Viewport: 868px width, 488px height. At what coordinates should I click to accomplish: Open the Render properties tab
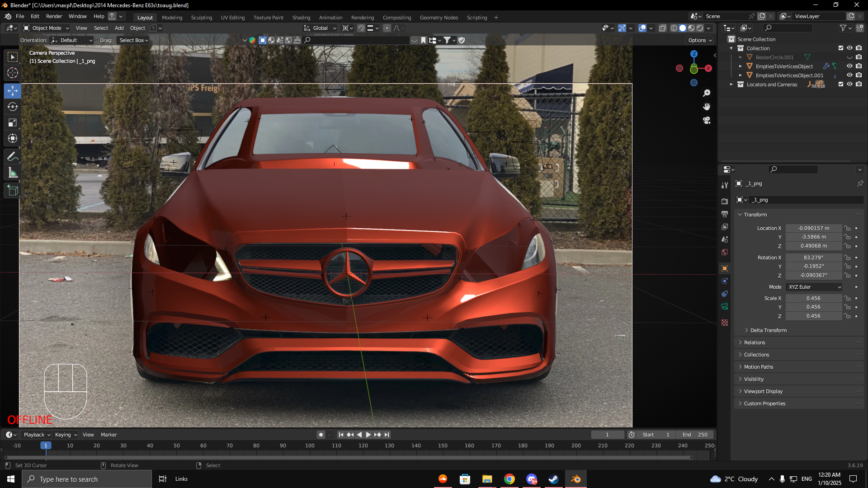[x=725, y=201]
